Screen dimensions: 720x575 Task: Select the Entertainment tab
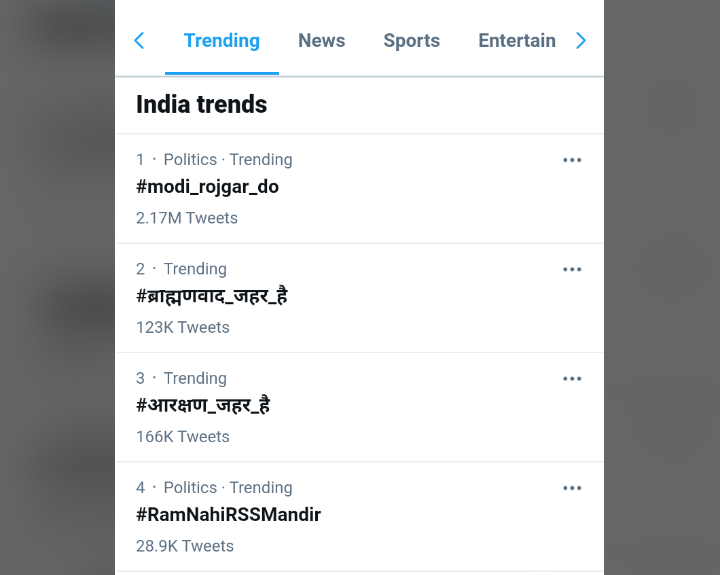point(516,40)
